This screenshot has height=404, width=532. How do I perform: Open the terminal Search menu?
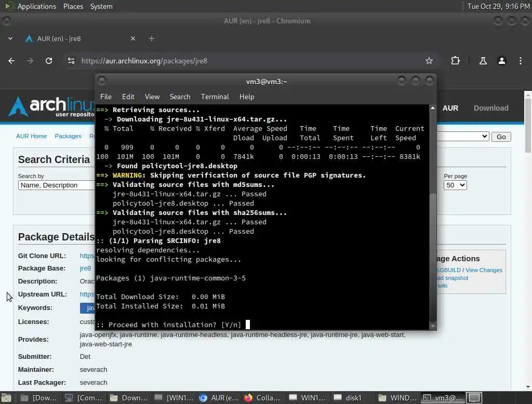180,97
